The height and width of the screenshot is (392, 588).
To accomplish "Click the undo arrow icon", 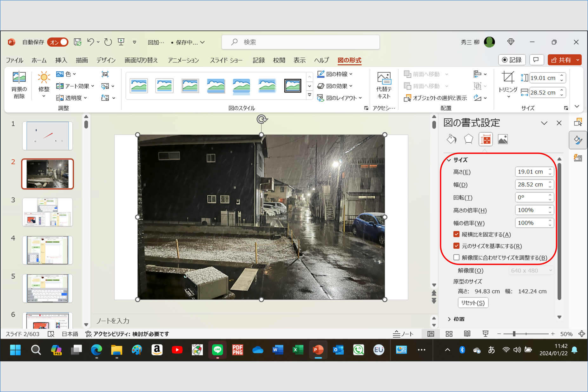I will pyautogui.click(x=91, y=42).
